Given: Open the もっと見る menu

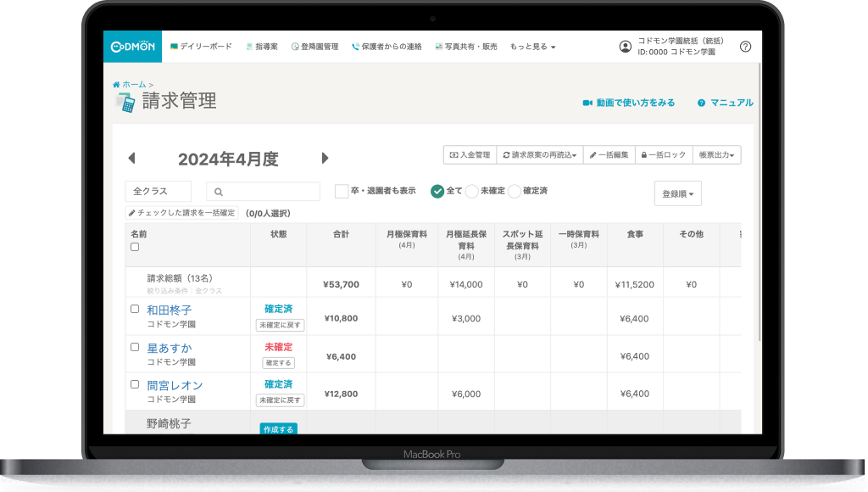Looking at the screenshot, I should pyautogui.click(x=532, y=47).
